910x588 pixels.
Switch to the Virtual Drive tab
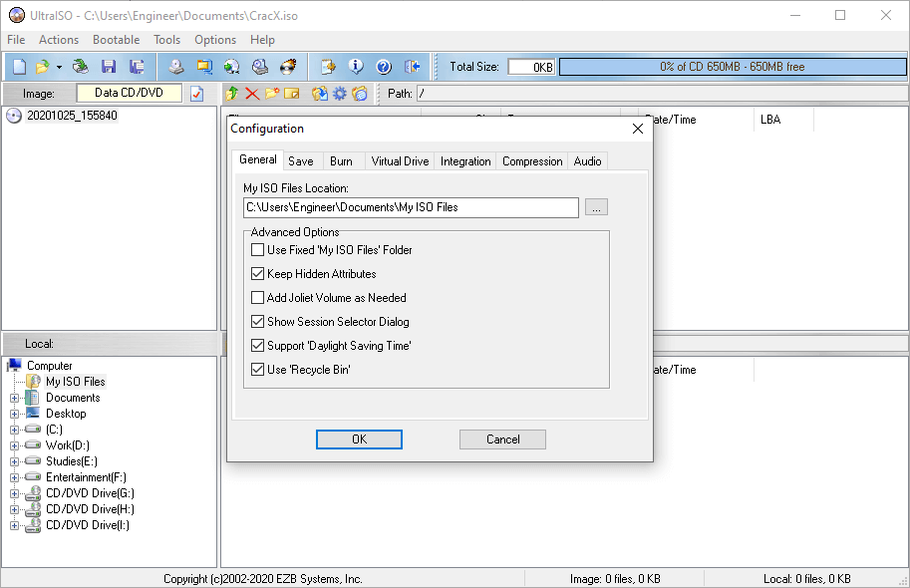pos(399,160)
